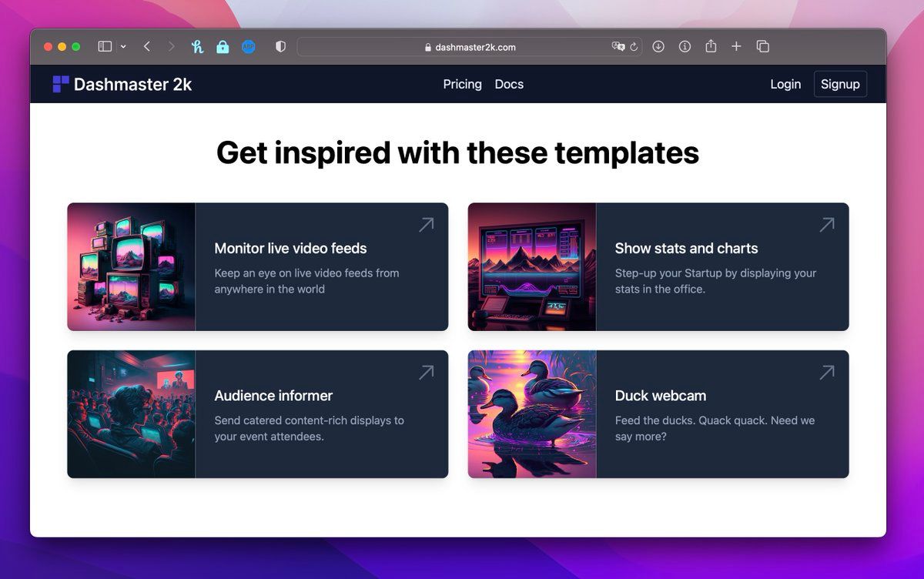
Task: Go back to the previous page
Action: coord(147,47)
